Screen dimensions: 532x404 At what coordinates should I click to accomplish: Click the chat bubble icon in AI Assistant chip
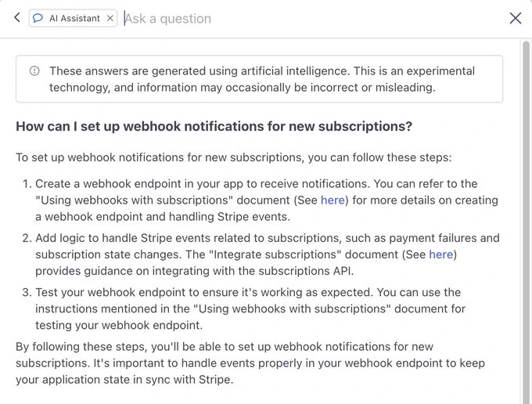point(38,18)
